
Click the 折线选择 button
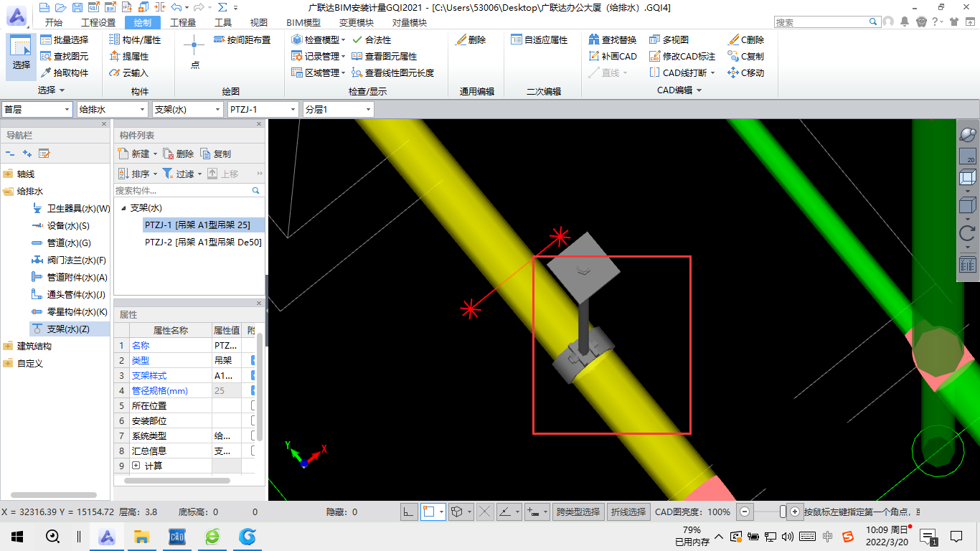coord(628,512)
